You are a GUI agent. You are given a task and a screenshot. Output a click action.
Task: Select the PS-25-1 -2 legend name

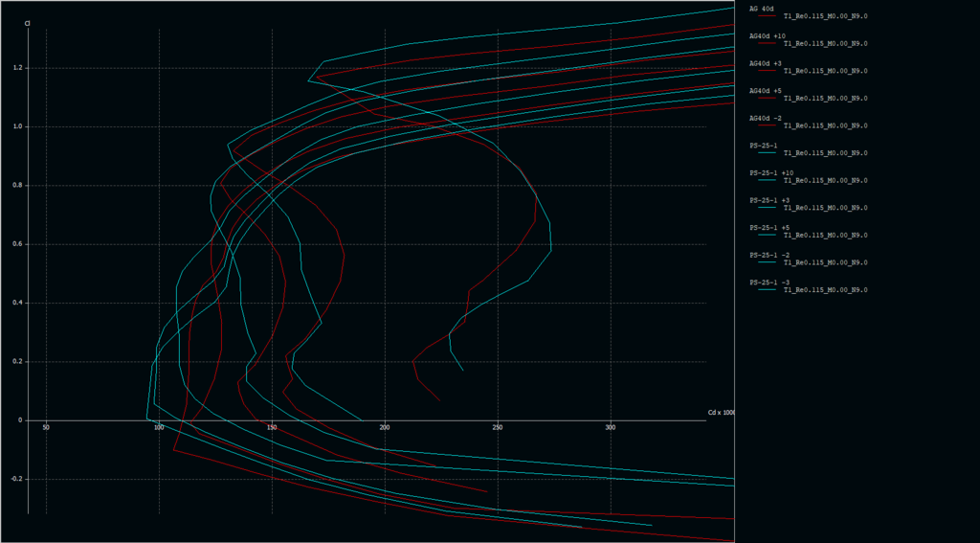click(x=769, y=255)
